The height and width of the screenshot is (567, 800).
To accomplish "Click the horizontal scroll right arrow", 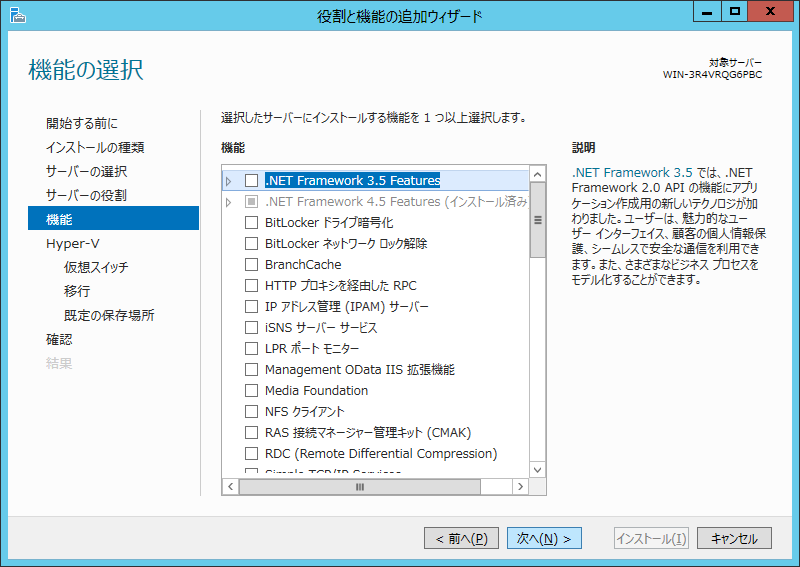I will [x=520, y=487].
